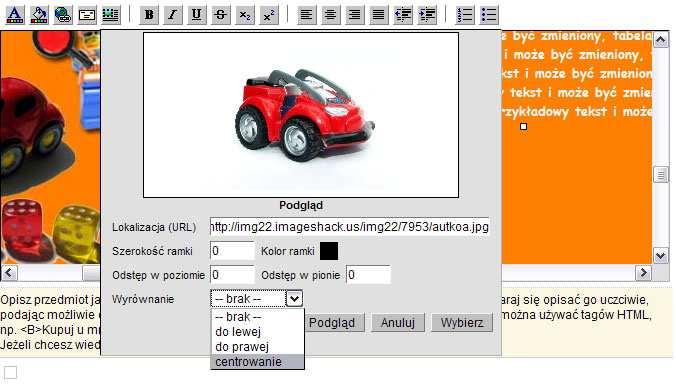Apply superscript formatting
The height and width of the screenshot is (384, 676).
pos(269,15)
